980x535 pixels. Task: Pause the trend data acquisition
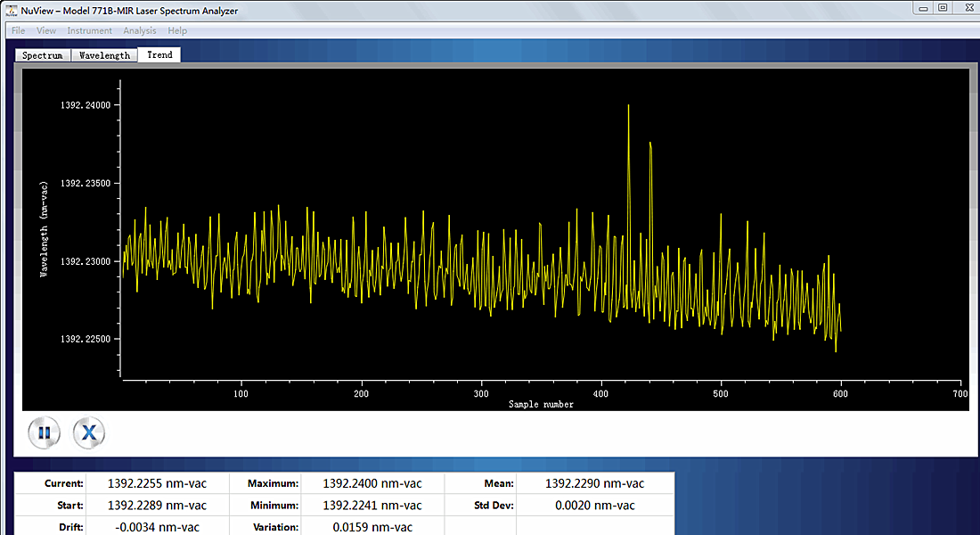[x=43, y=433]
